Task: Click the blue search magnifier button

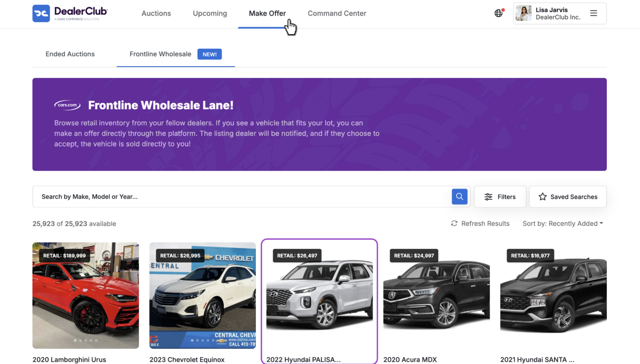Action: coord(459,196)
